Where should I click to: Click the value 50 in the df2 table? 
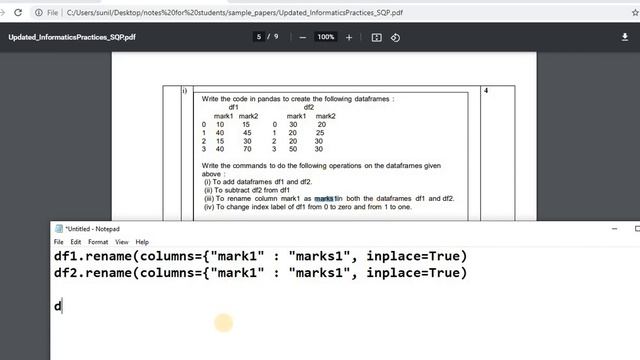tap(293, 149)
